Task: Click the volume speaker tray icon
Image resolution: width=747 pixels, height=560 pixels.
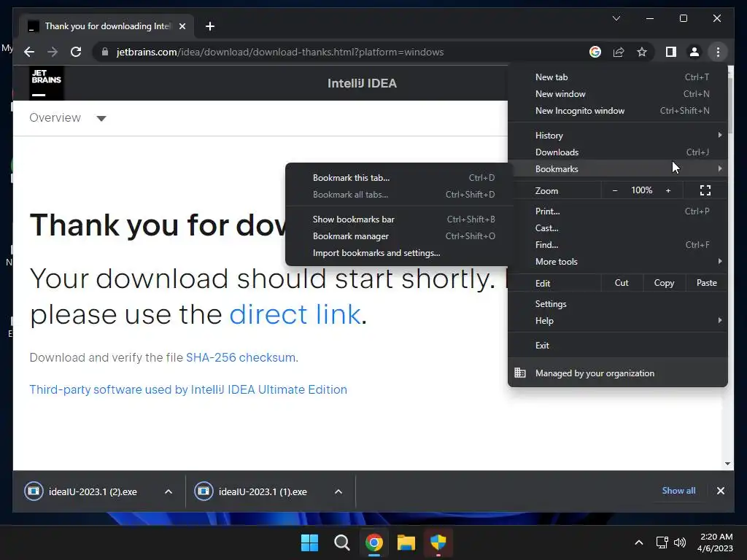Action: pyautogui.click(x=680, y=542)
